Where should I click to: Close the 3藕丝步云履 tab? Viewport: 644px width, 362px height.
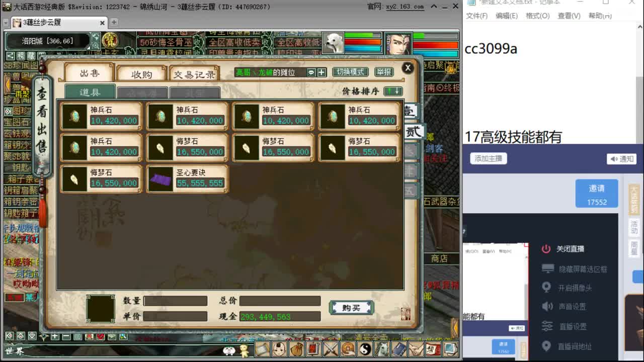pos(102,23)
